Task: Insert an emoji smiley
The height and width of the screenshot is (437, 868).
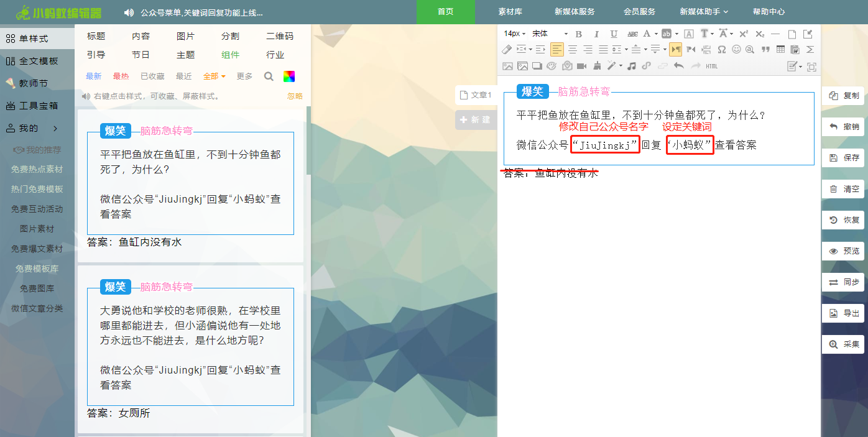Action: click(x=736, y=49)
